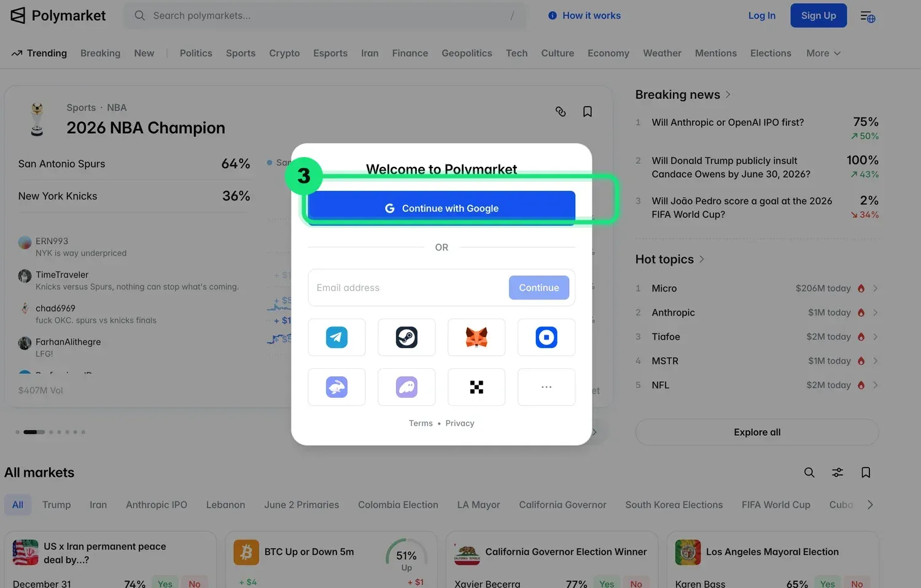Open the Terms link

coord(421,424)
